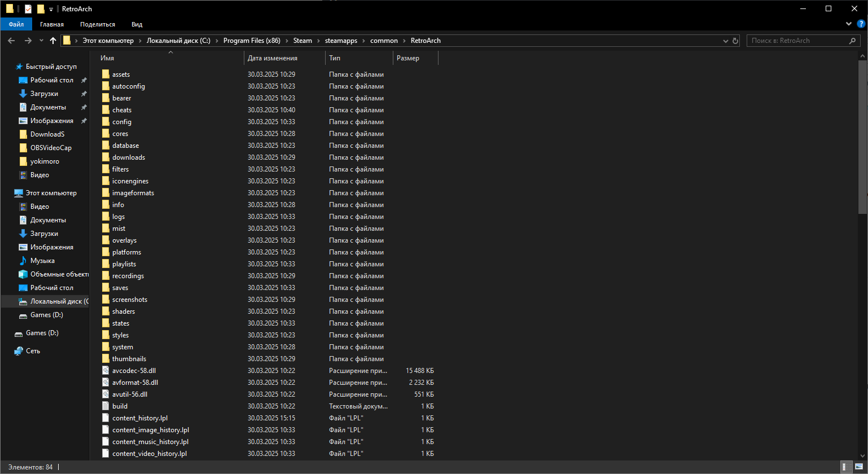Select the system folder icon
This screenshot has width=868, height=474.
(106, 347)
